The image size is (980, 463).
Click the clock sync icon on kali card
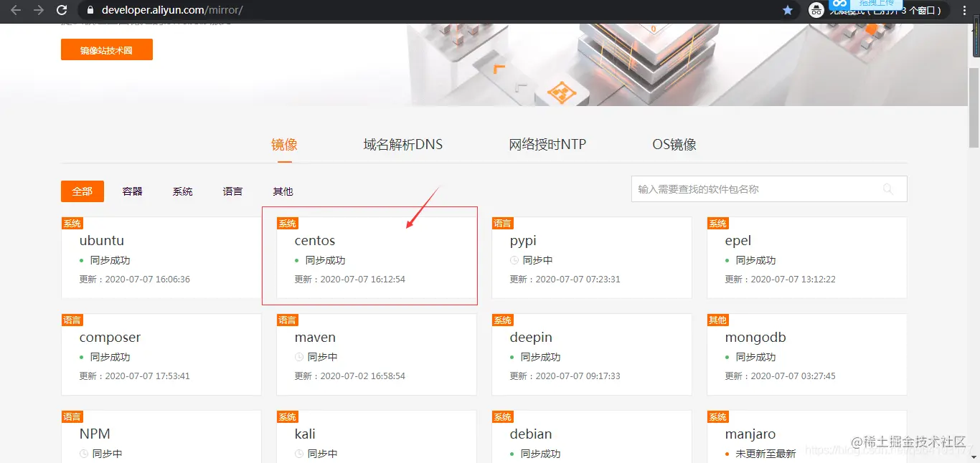click(298, 454)
